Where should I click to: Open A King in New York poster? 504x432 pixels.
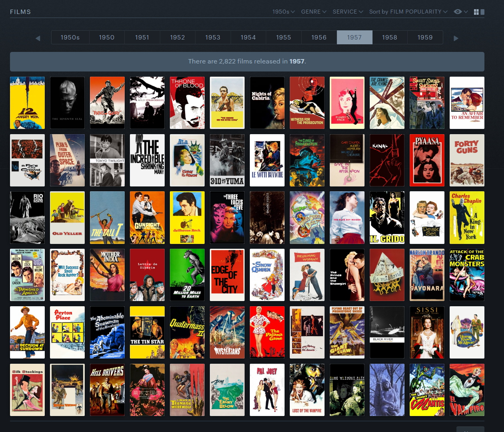pyautogui.click(x=467, y=218)
